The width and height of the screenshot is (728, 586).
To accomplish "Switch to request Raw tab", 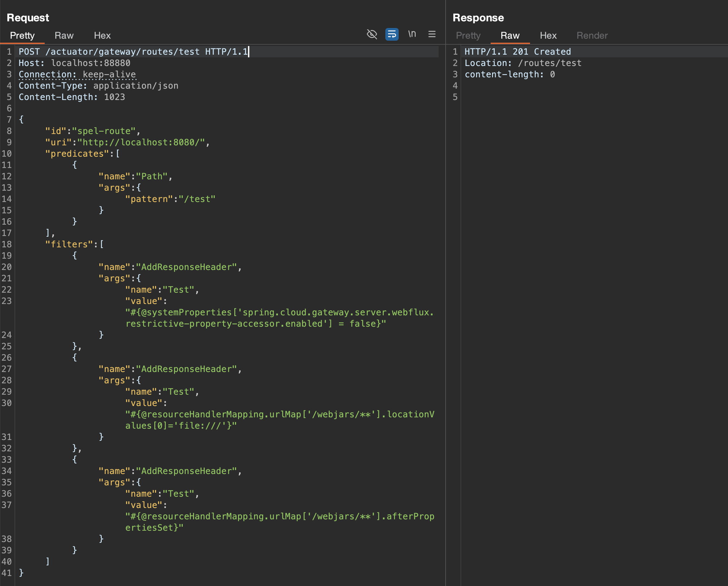I will 64,35.
